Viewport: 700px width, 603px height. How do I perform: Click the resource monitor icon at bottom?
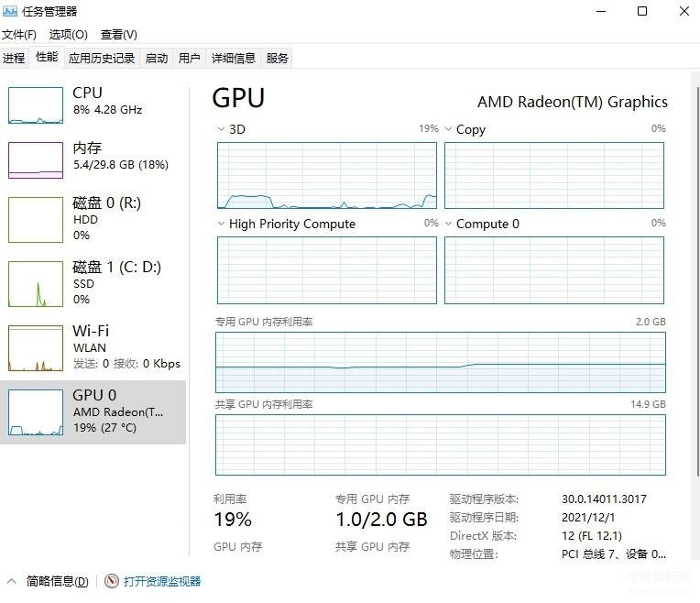(112, 581)
